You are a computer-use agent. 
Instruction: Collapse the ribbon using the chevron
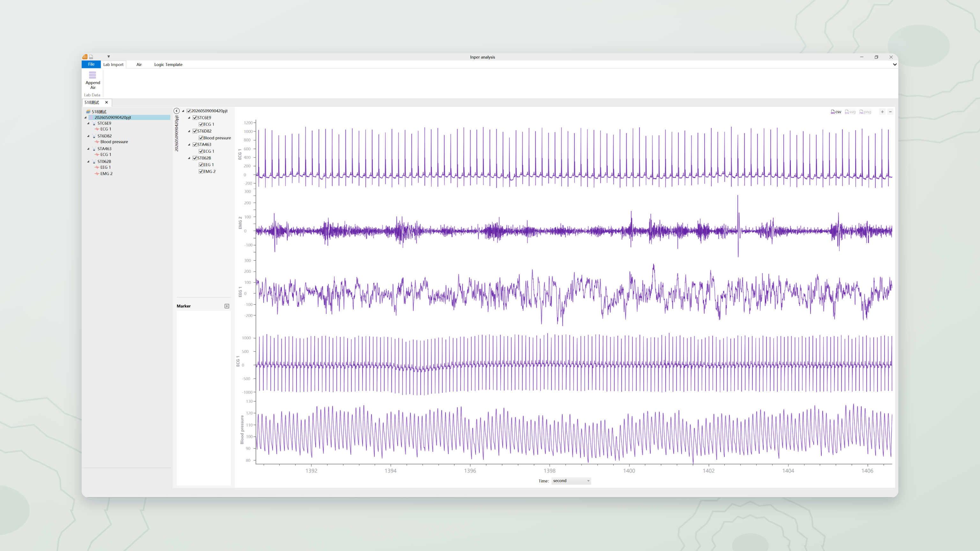[x=895, y=65]
